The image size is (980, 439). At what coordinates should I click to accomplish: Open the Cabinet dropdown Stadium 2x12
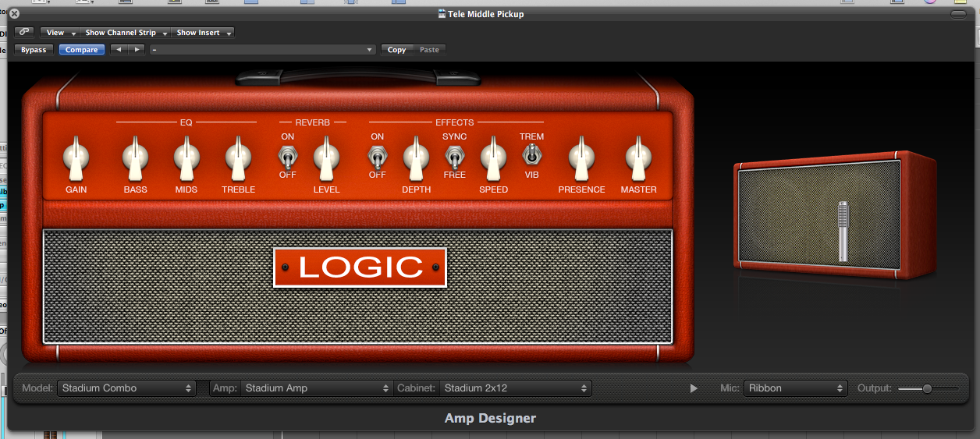[x=516, y=388]
